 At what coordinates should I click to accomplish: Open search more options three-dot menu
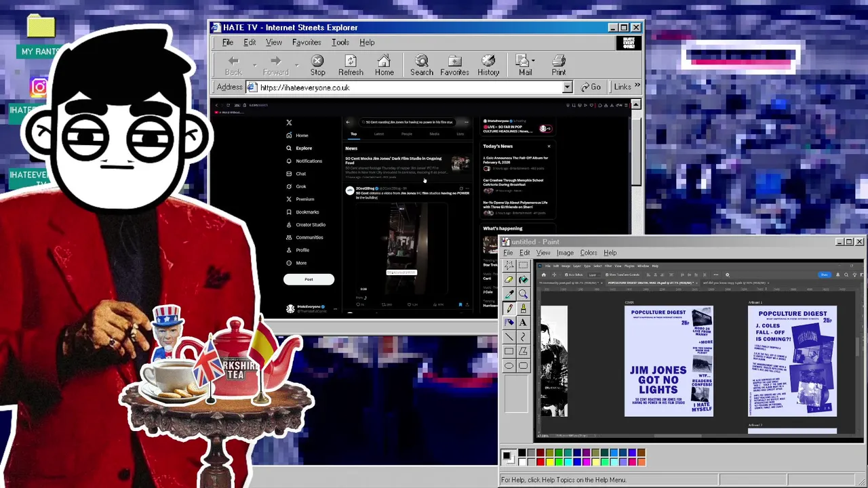pyautogui.click(x=466, y=122)
